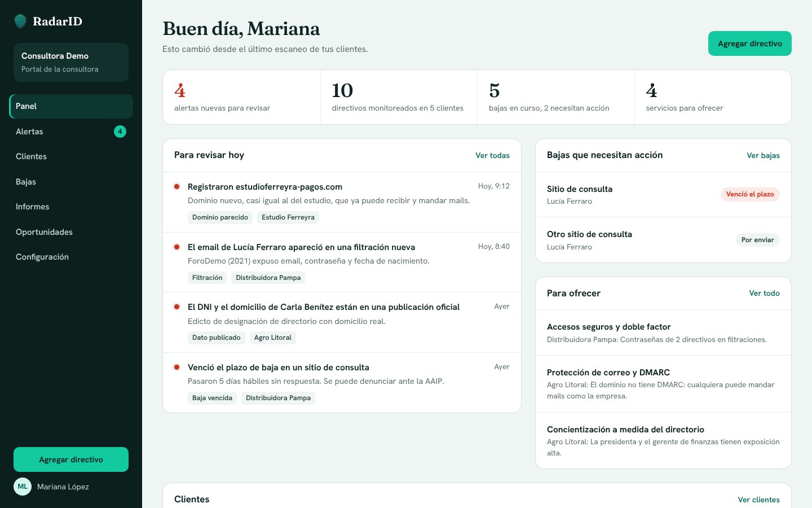Open Configuración in the sidebar
The height and width of the screenshot is (508, 812).
[x=71, y=257]
